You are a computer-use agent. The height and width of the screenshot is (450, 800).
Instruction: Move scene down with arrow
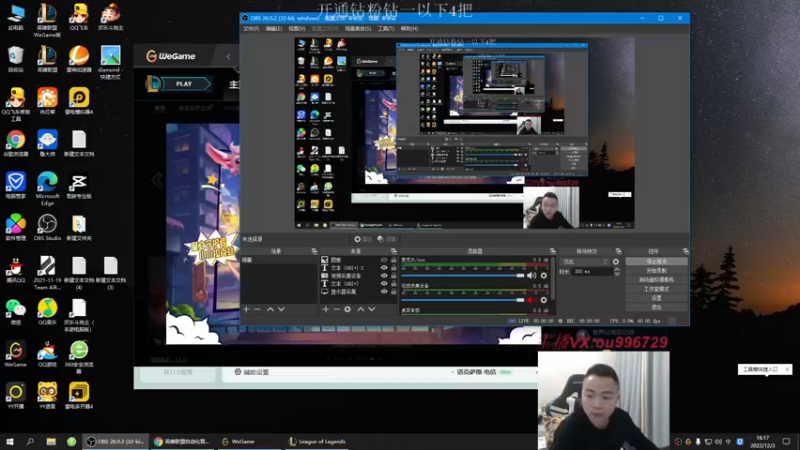tap(281, 309)
